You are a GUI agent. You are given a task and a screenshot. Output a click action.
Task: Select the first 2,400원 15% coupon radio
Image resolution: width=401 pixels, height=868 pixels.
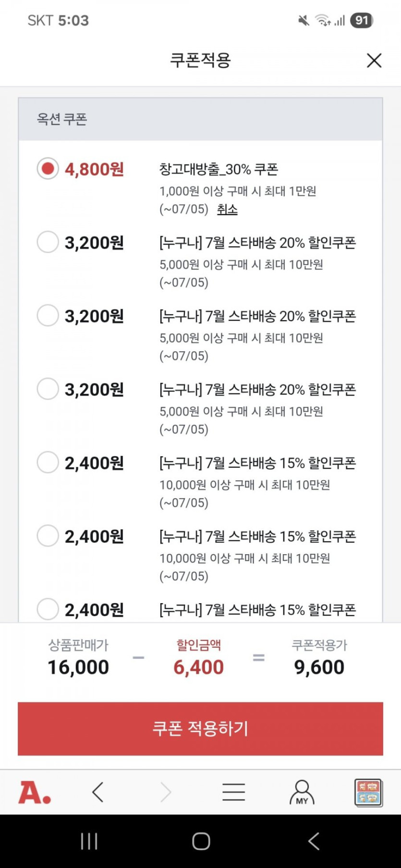(x=48, y=462)
